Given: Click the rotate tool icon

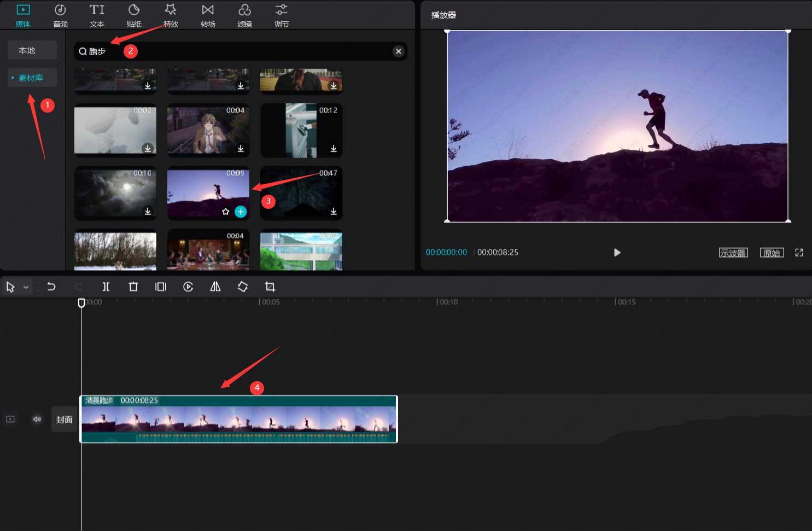Looking at the screenshot, I should point(243,287).
